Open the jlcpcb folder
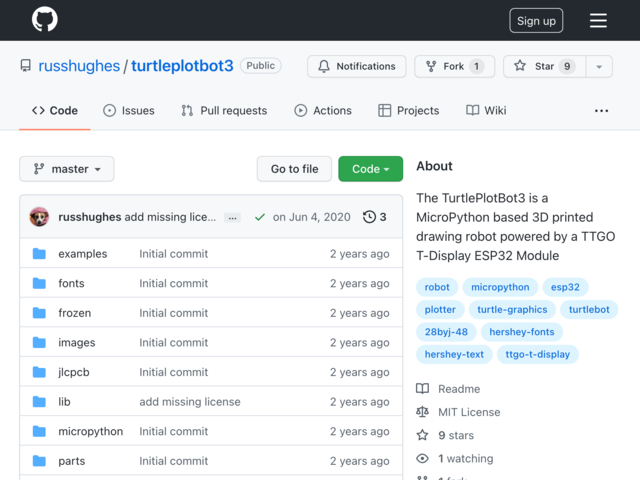Viewport: 640px width, 480px height. pos(74,372)
